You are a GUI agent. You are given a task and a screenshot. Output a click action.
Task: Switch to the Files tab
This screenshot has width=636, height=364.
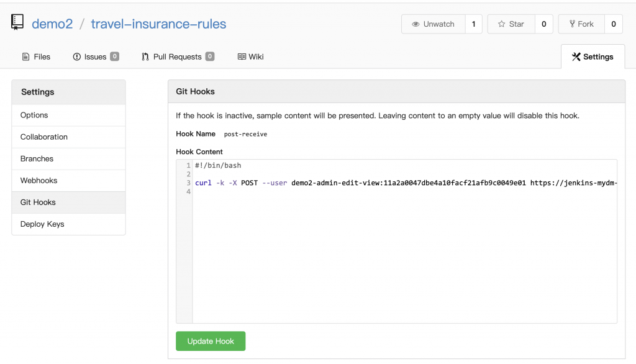tap(36, 57)
